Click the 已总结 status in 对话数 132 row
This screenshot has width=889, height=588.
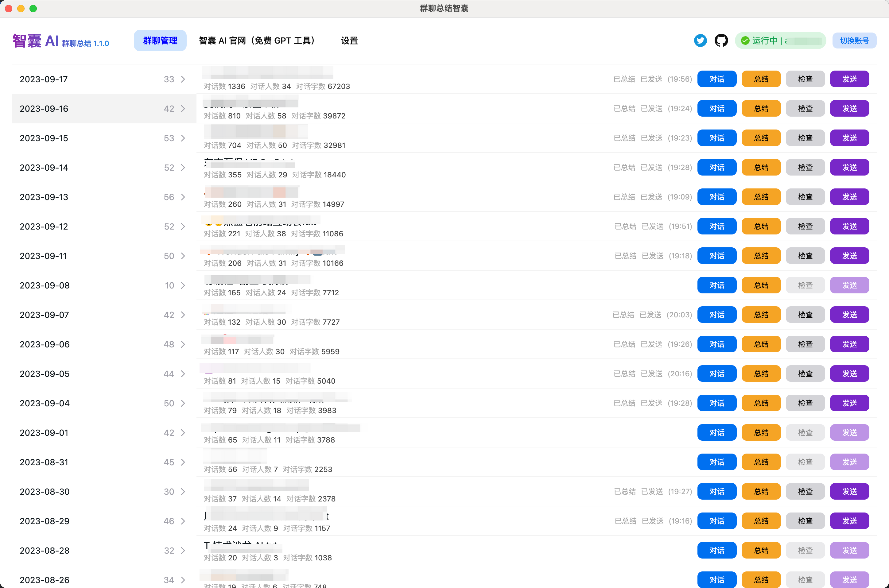pyautogui.click(x=623, y=315)
